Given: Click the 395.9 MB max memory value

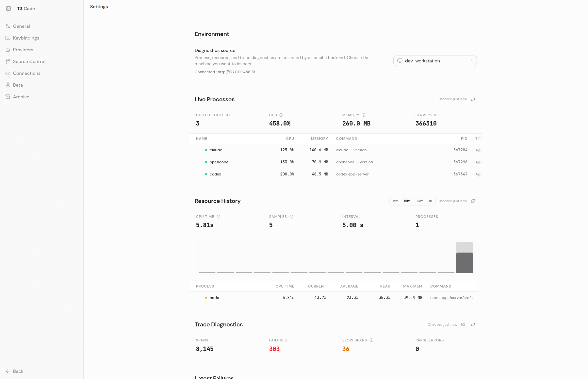Looking at the screenshot, I should coord(413,298).
